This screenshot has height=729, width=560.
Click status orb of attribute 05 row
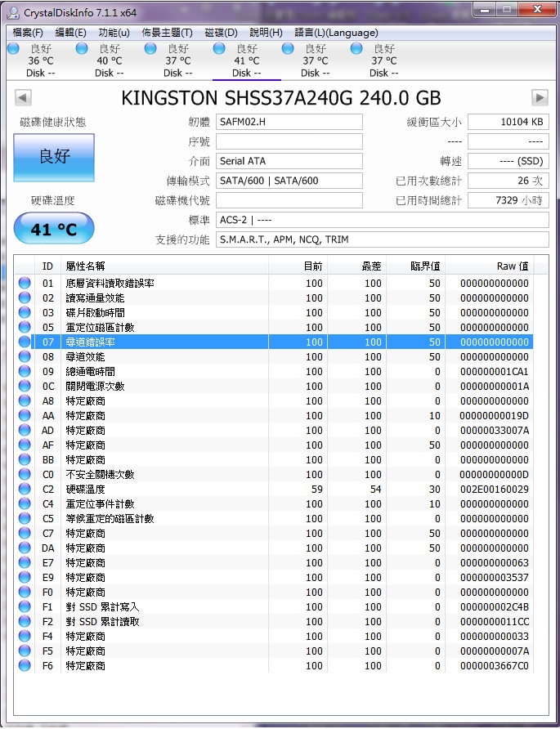pos(25,327)
